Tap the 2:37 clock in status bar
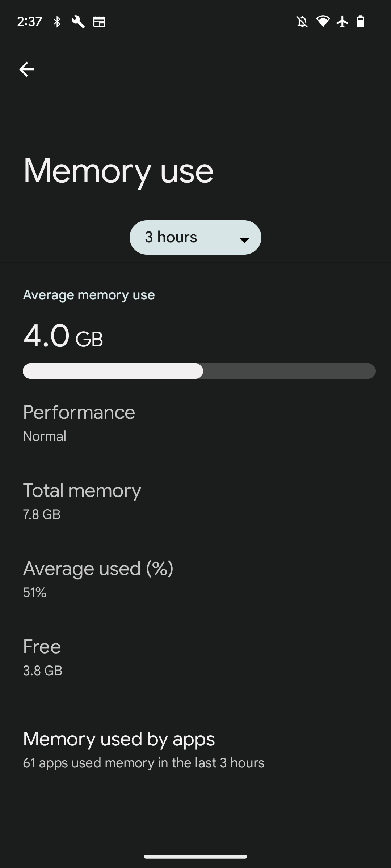Screen dimensions: 391x868 click(x=30, y=22)
